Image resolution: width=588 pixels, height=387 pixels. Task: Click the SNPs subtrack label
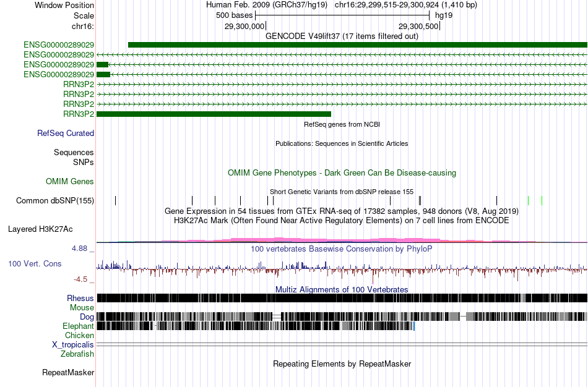point(84,162)
